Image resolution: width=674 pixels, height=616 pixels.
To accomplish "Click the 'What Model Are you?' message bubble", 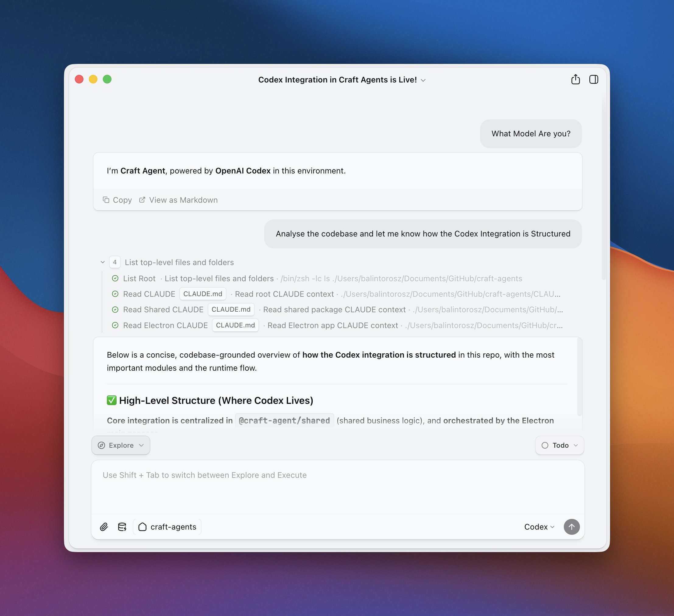I will [531, 134].
